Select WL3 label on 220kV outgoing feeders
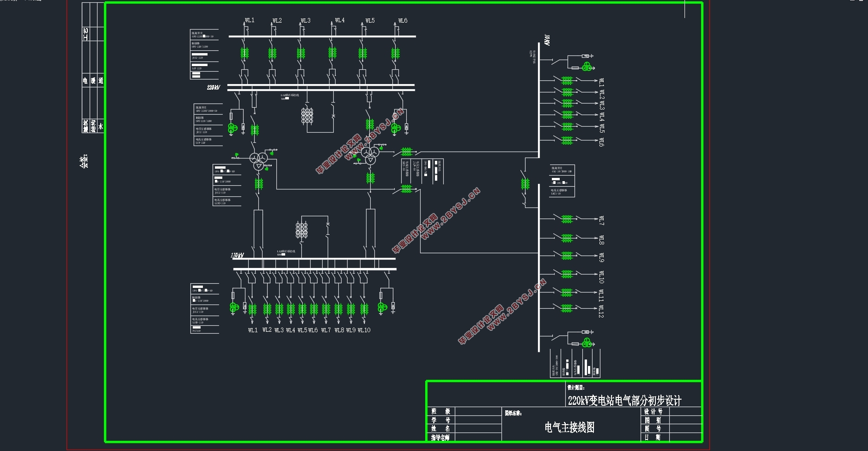Image resolution: width=868 pixels, height=451 pixels. [306, 21]
